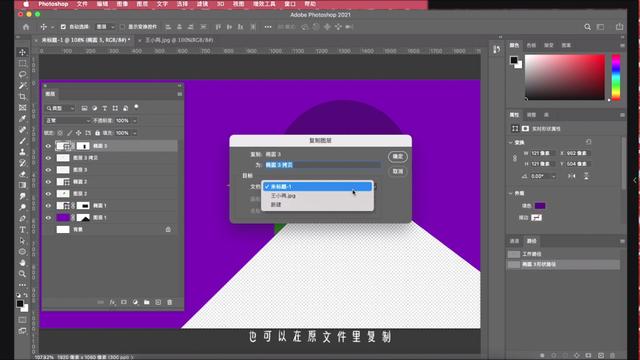Open the fill percentage dropdown arrow
This screenshot has height=360, width=640.
pyautogui.click(x=135, y=133)
